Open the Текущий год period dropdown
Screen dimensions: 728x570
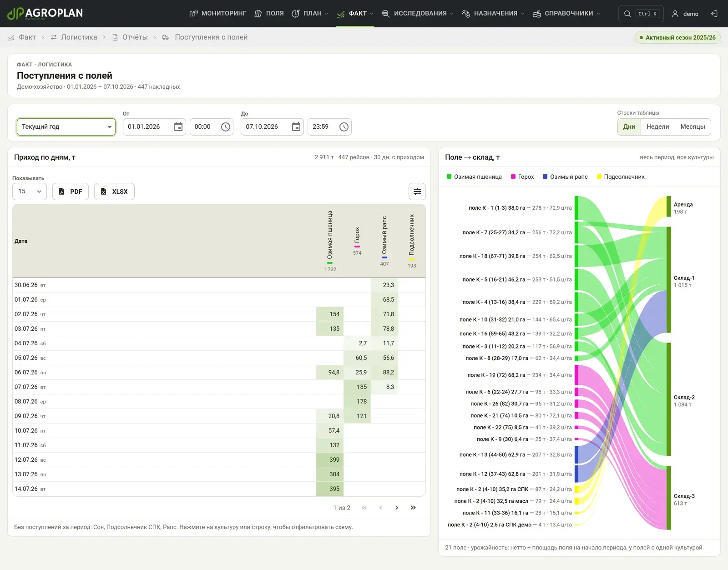pyautogui.click(x=66, y=127)
